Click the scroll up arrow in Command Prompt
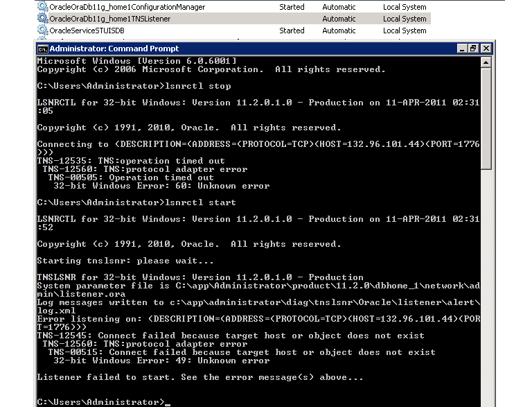The height and width of the screenshot is (407, 532). click(486, 62)
